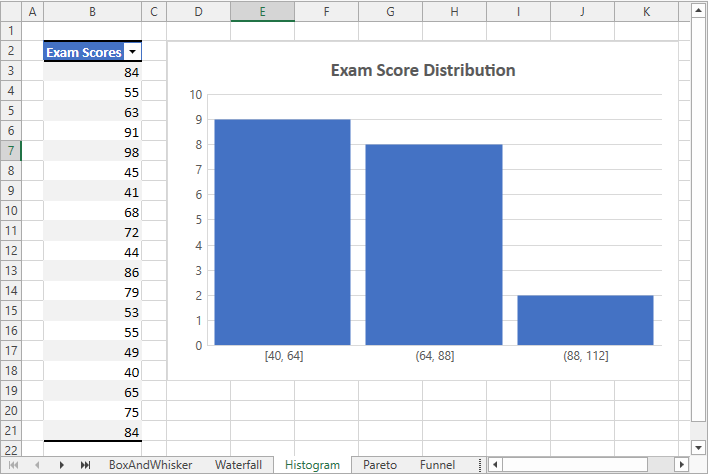Viewport: 708px width, 474px height.
Task: Go to next sheet tab arrow
Action: coord(61,465)
